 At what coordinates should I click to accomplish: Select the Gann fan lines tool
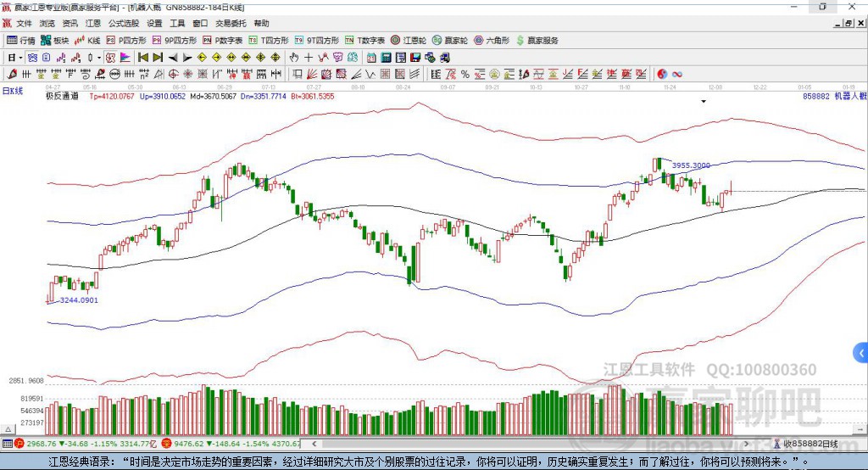click(x=312, y=74)
